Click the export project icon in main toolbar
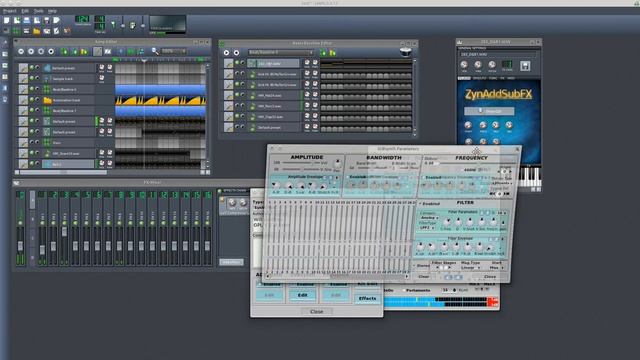 pyautogui.click(x=56, y=20)
